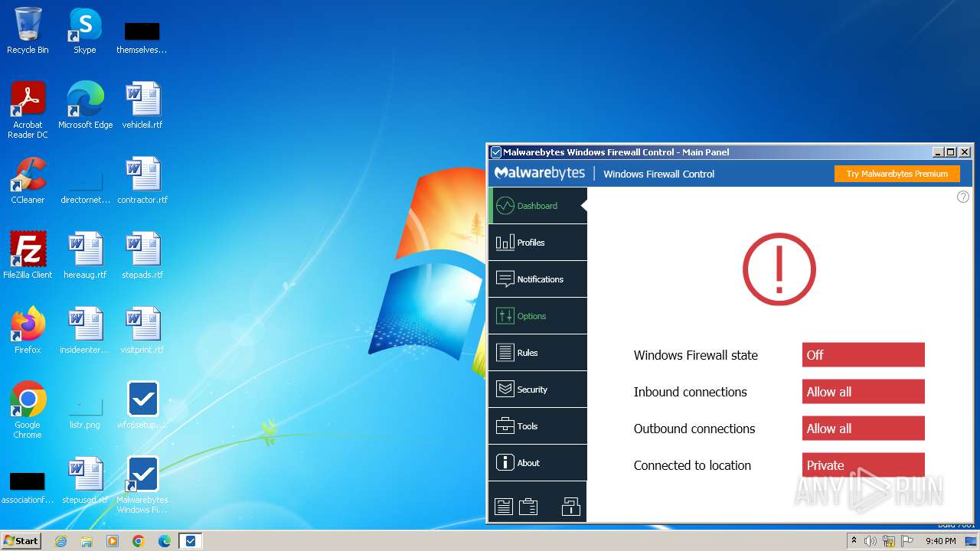Maximize the Firewall Control window

[951, 152]
